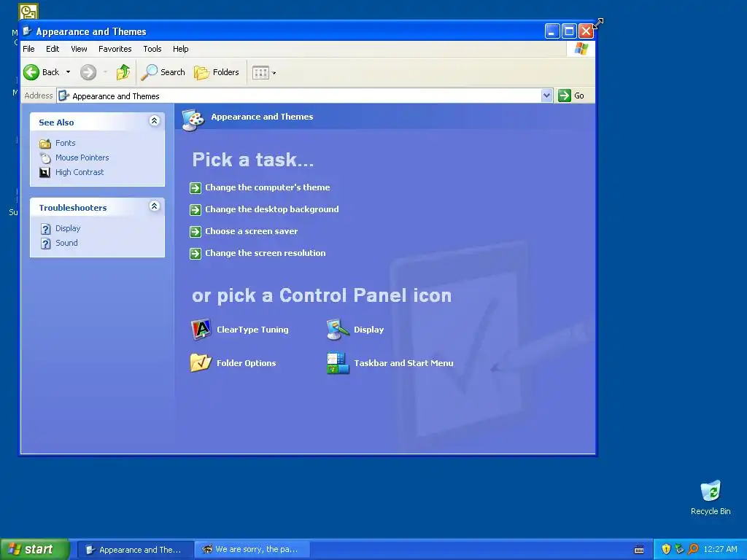Open the Display control panel icon
The image size is (747, 560).
tap(338, 330)
